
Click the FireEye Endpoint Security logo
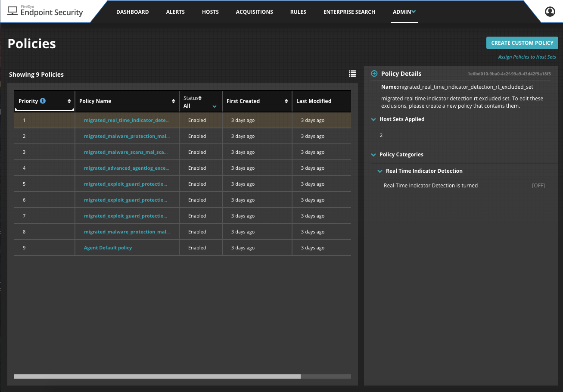45,11
